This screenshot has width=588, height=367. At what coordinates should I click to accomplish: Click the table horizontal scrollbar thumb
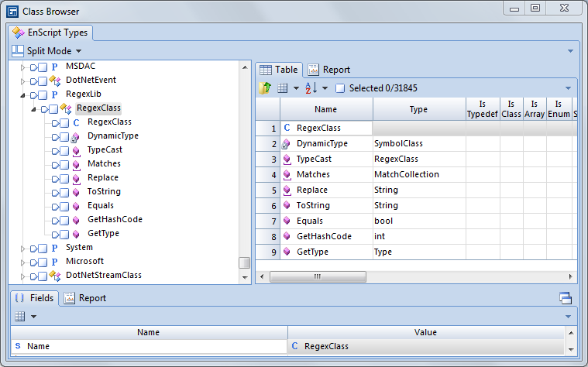pos(318,277)
